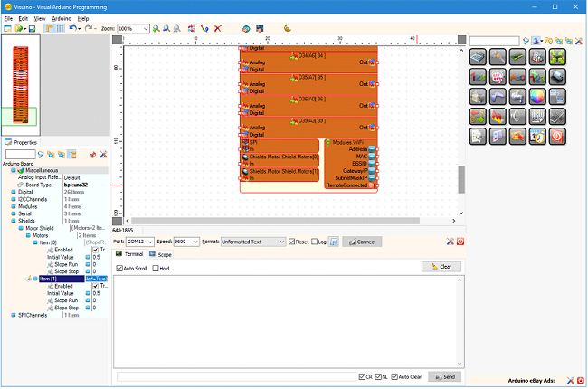Click the serial send text input field

(x=236, y=376)
